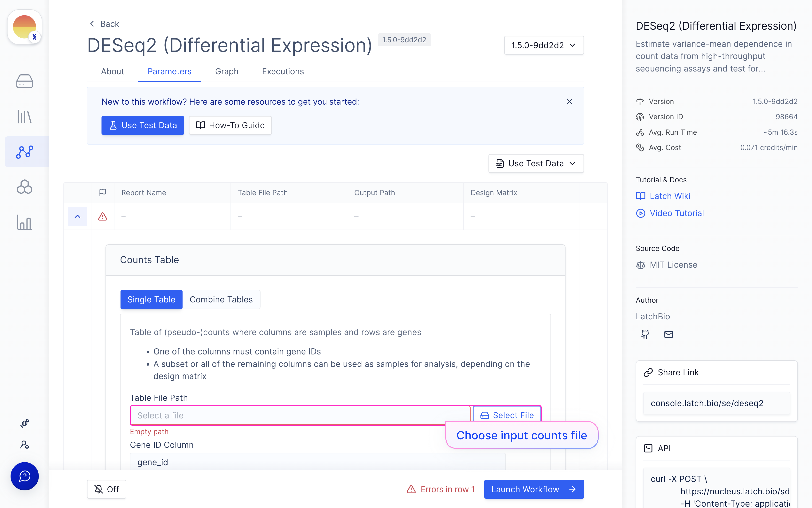Screen dimensions: 812x508
Task: Click the Latch Wiki book icon
Action: tap(640, 196)
